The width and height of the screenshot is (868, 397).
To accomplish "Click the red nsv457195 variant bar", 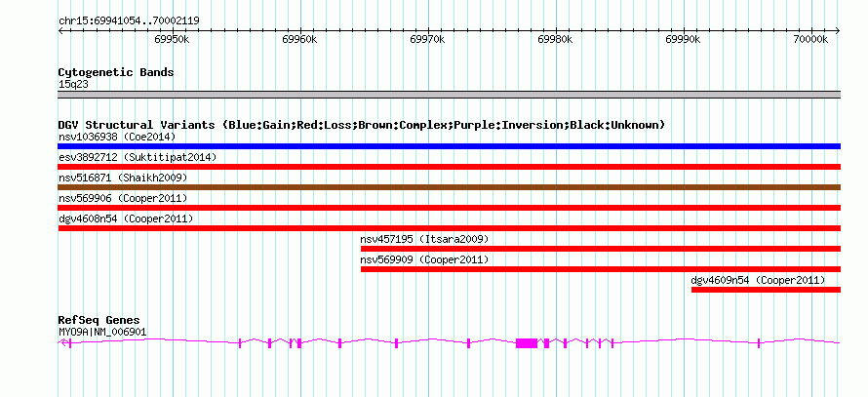I will coord(601,249).
